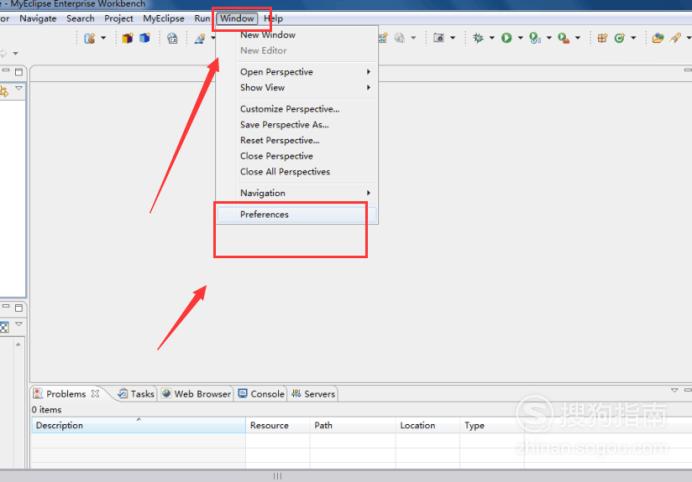Viewport: 692px width, 482px height.
Task: Open the Run menu
Action: tap(202, 19)
